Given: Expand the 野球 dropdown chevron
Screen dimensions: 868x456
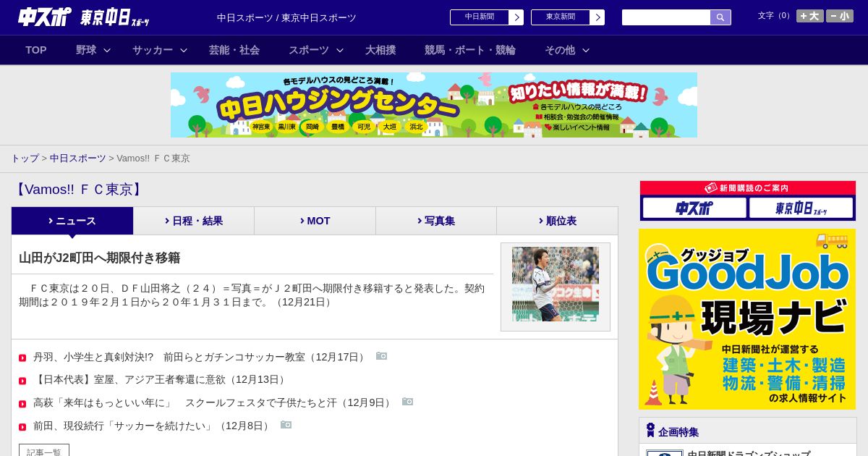Looking at the screenshot, I should click(x=107, y=50).
